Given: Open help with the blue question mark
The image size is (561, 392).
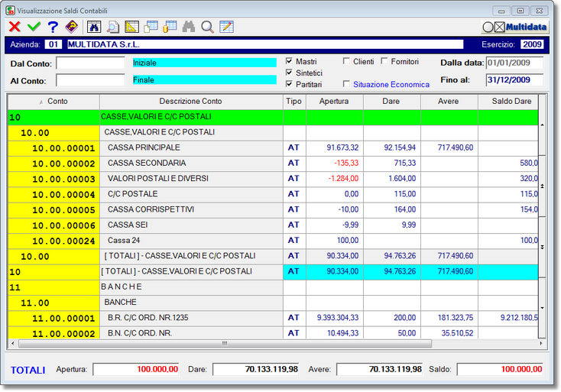Looking at the screenshot, I should [x=53, y=27].
